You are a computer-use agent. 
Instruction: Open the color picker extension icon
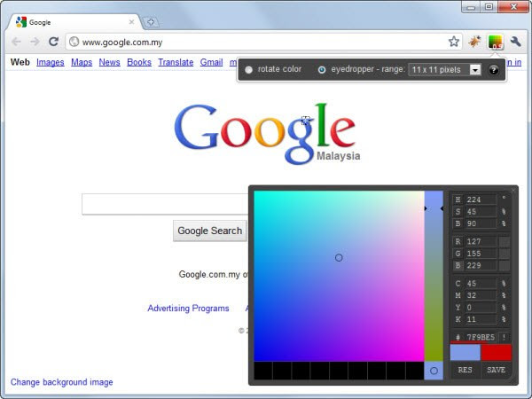[495, 42]
